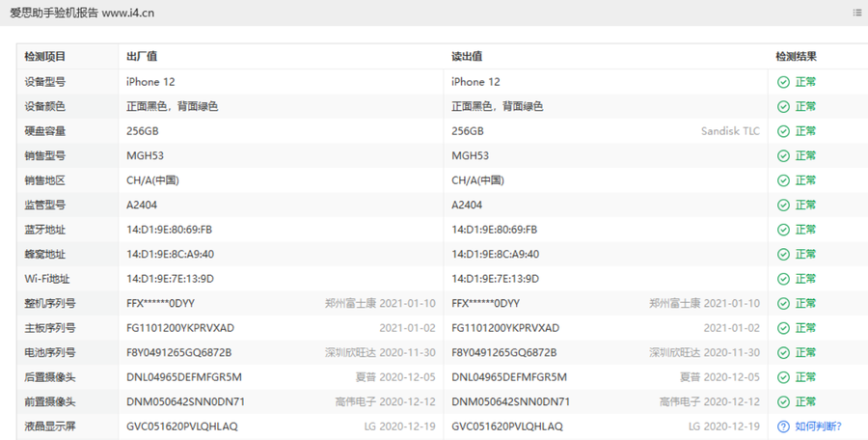Image resolution: width=868 pixels, height=440 pixels.
Task: Click the '出厂值' column header
Action: [142, 56]
